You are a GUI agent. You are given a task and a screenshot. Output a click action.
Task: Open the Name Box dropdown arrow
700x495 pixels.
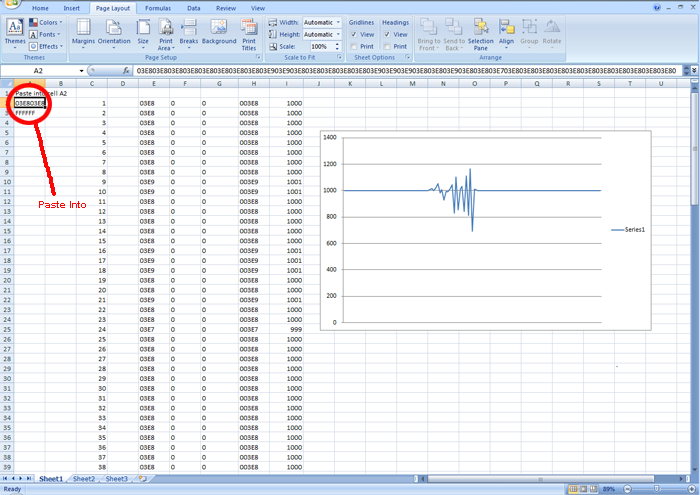point(81,71)
